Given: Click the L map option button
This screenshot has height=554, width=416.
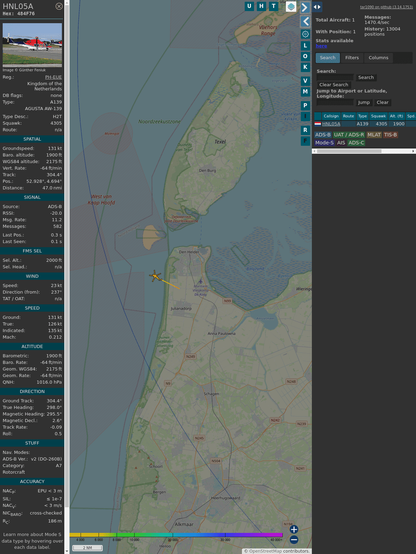Looking at the screenshot, I should tap(305, 46).
